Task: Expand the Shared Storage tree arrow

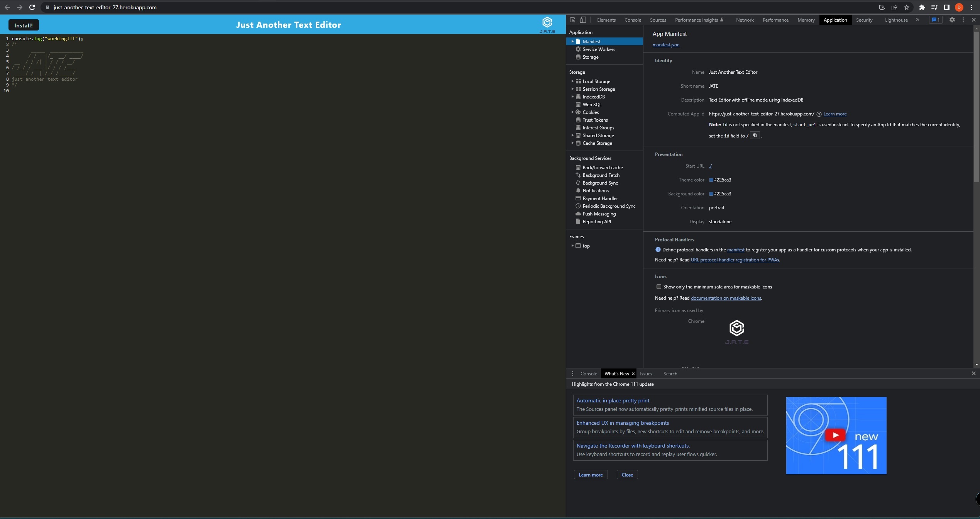Action: (572, 136)
